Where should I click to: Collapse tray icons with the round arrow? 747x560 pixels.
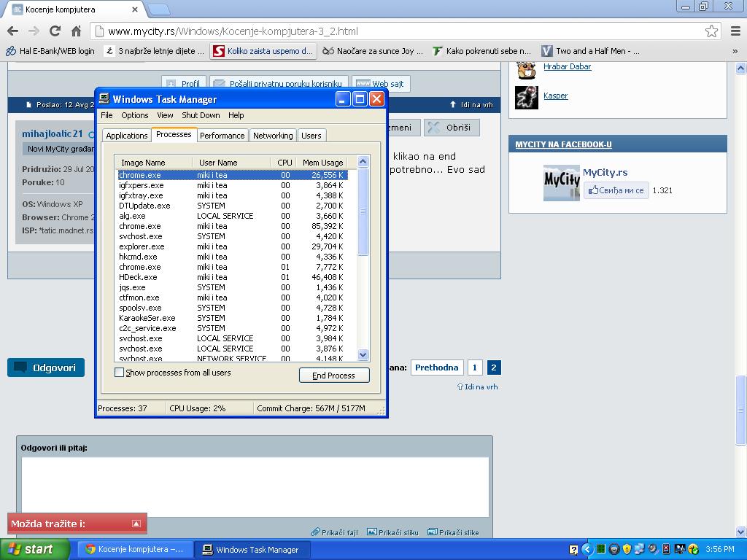pyautogui.click(x=587, y=550)
